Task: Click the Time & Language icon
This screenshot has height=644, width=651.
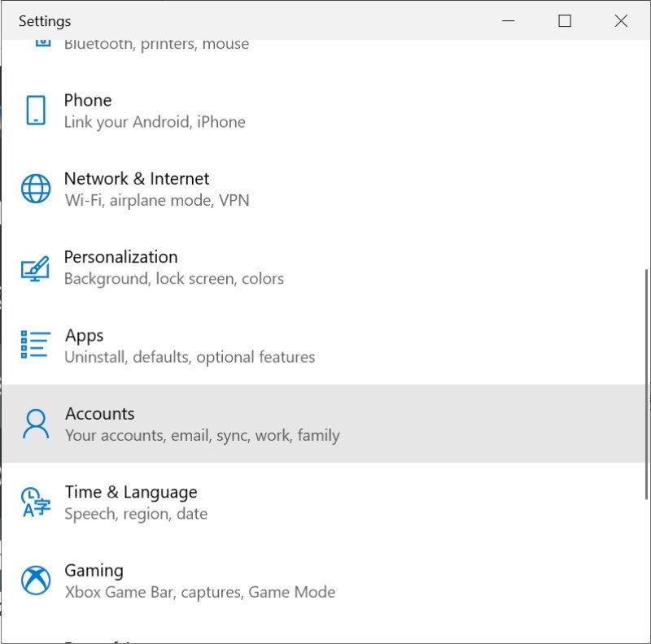Action: (x=35, y=502)
